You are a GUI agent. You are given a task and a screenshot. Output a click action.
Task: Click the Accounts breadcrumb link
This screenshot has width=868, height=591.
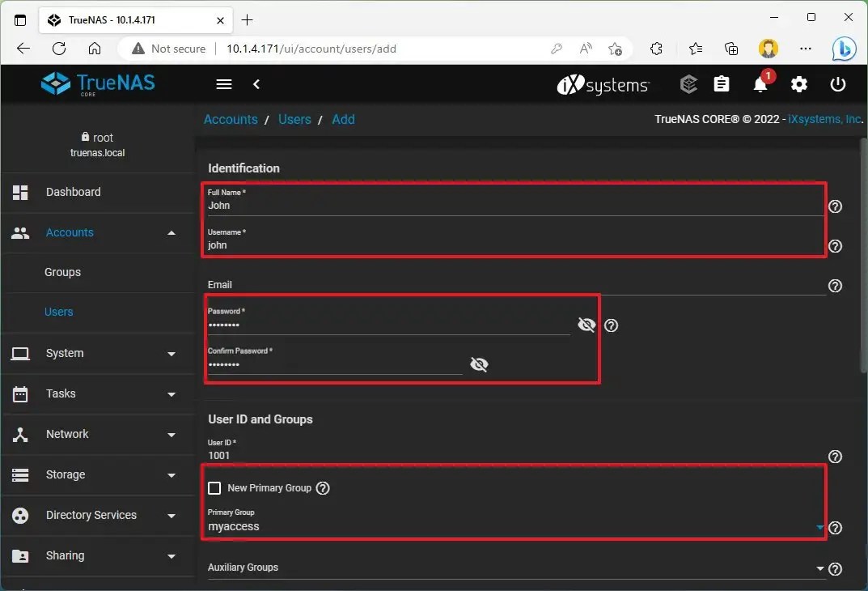231,119
